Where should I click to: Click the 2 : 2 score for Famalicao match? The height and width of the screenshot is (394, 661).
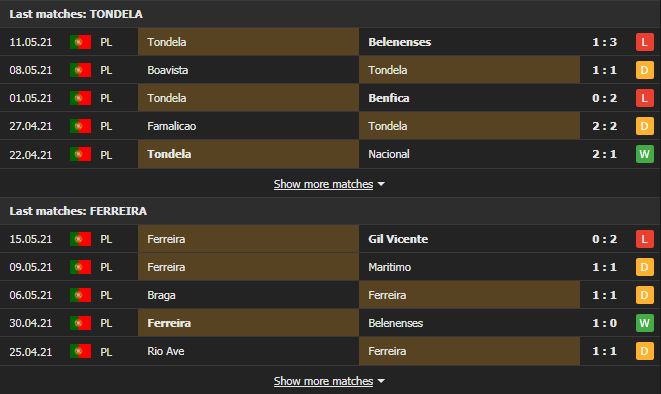605,126
